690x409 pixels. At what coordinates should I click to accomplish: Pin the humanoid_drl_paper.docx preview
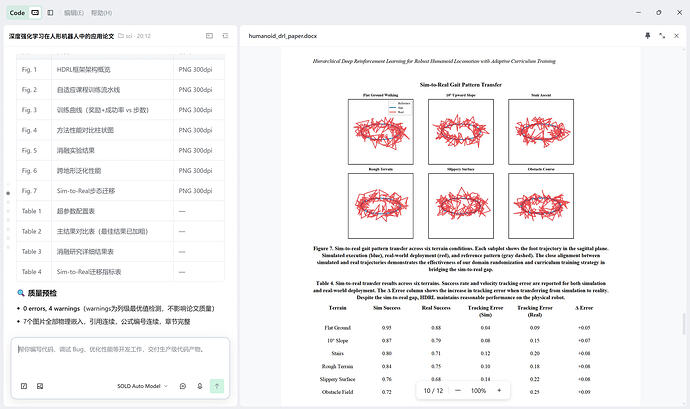tap(647, 36)
